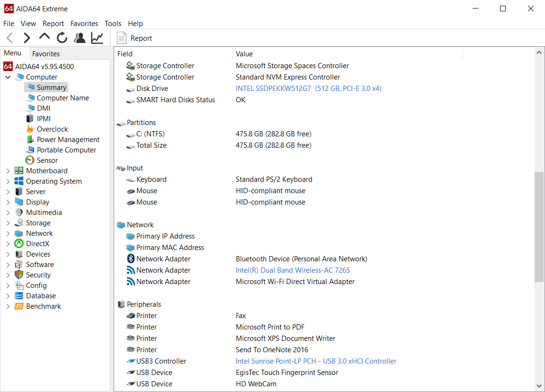Image resolution: width=545 pixels, height=392 pixels.
Task: Click the Security shield icon
Action: pyautogui.click(x=19, y=275)
